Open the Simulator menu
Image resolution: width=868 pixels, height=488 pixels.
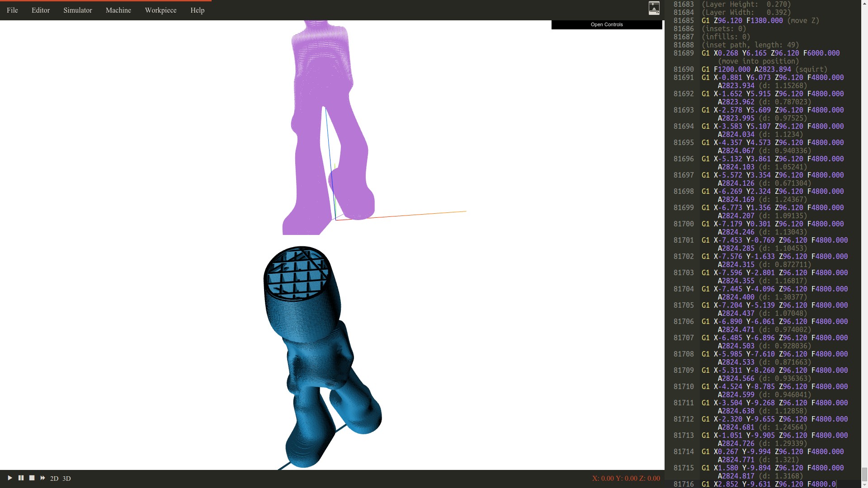[x=78, y=10]
